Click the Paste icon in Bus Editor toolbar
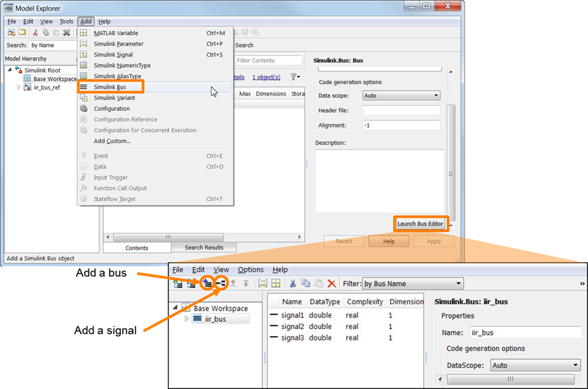 coord(319,284)
